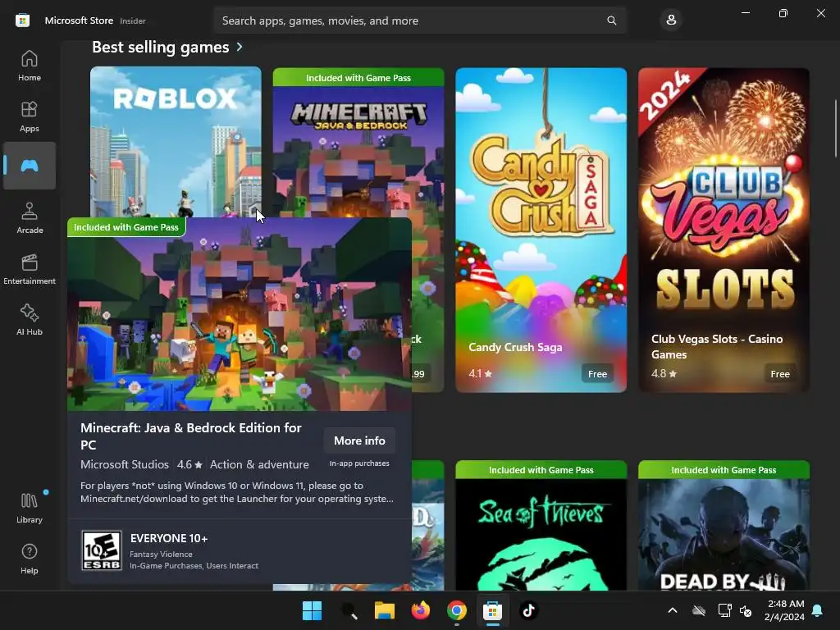Click the search magnifier icon
840x630 pixels.
[x=611, y=21]
